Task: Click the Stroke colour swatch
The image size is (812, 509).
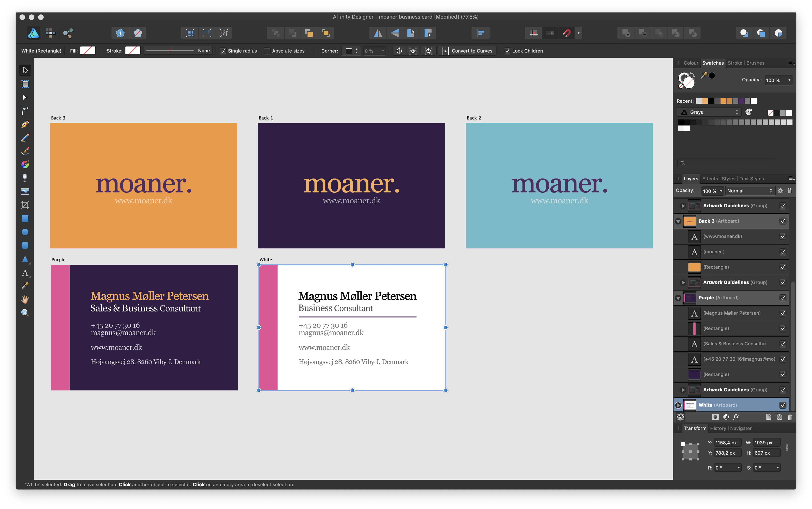Action: coord(133,51)
